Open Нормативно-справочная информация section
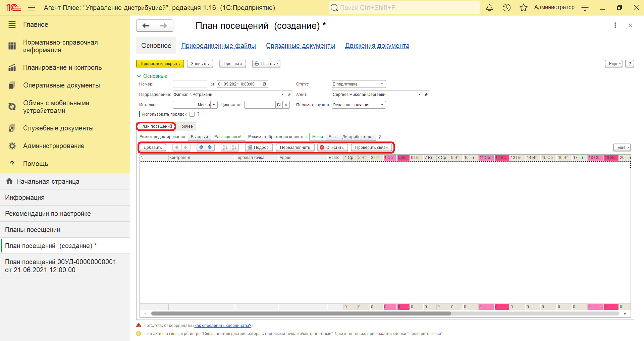Screen dimensions: 644x341 (60, 46)
